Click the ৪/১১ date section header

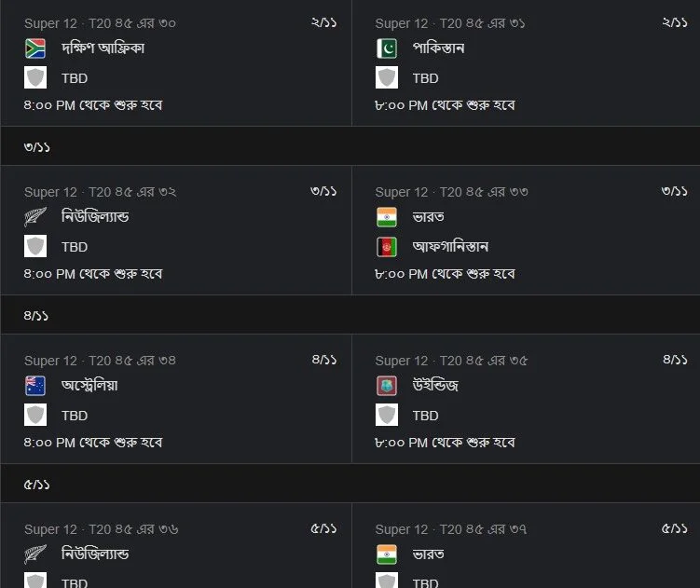tap(350, 315)
